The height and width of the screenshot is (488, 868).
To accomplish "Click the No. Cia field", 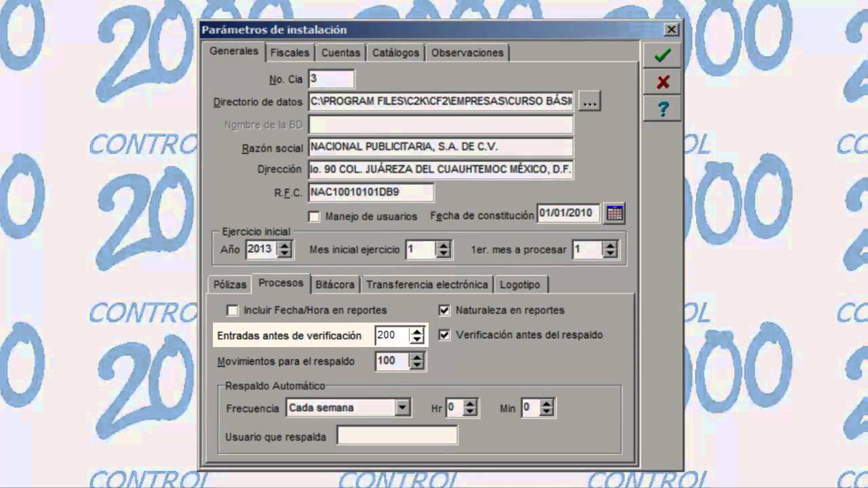I will 331,79.
